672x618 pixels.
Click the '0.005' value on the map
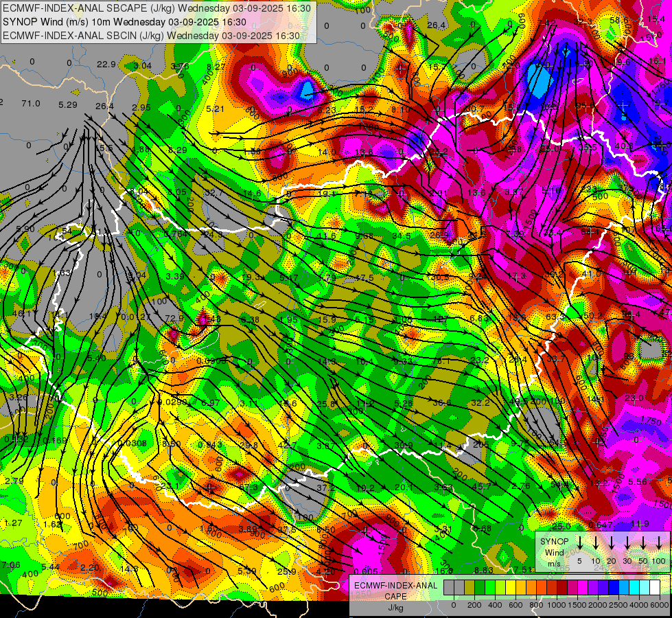tap(367, 571)
